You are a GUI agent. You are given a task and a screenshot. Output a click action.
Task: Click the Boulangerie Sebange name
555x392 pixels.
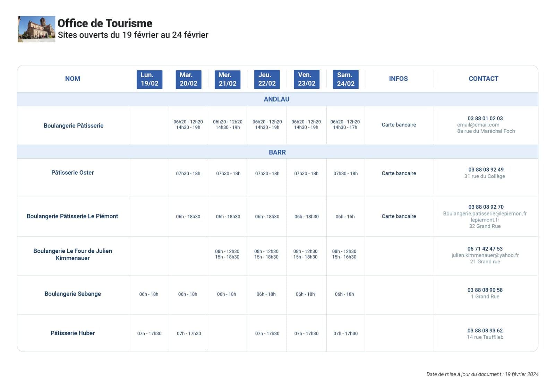coord(72,294)
